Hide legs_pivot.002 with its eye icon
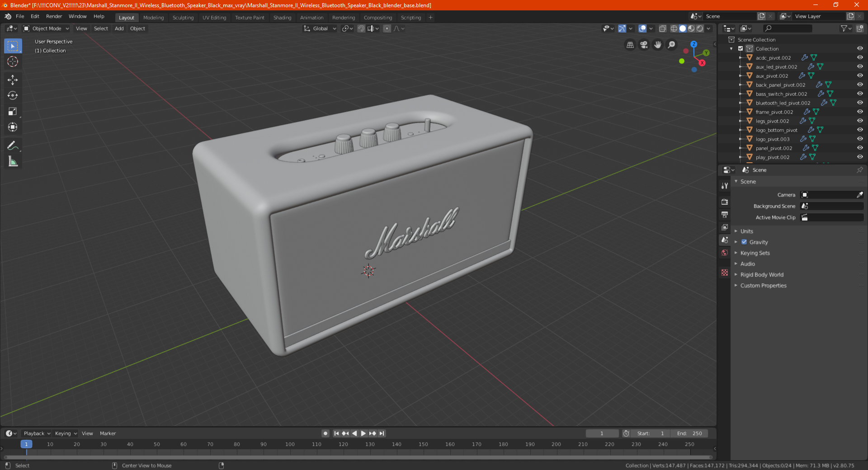 860,121
